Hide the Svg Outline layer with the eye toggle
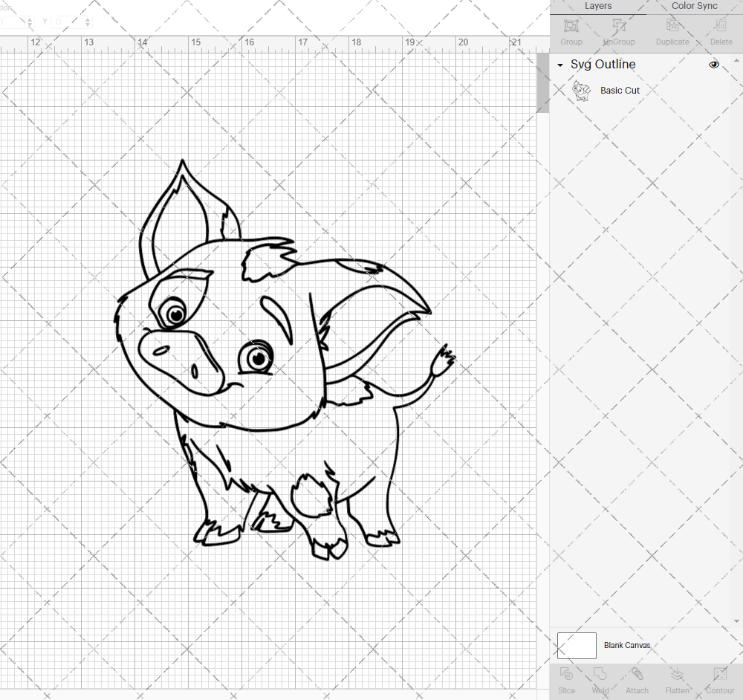The height and width of the screenshot is (700, 743). click(x=713, y=65)
